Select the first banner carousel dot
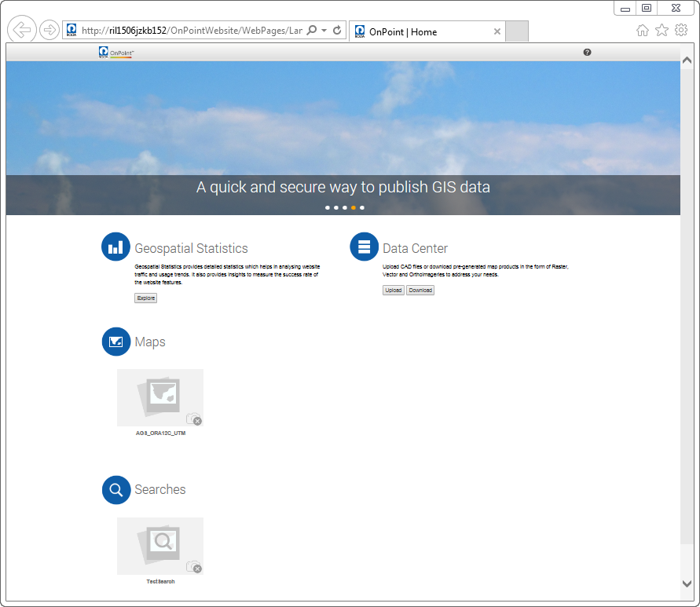The height and width of the screenshot is (607, 700). pyautogui.click(x=328, y=208)
